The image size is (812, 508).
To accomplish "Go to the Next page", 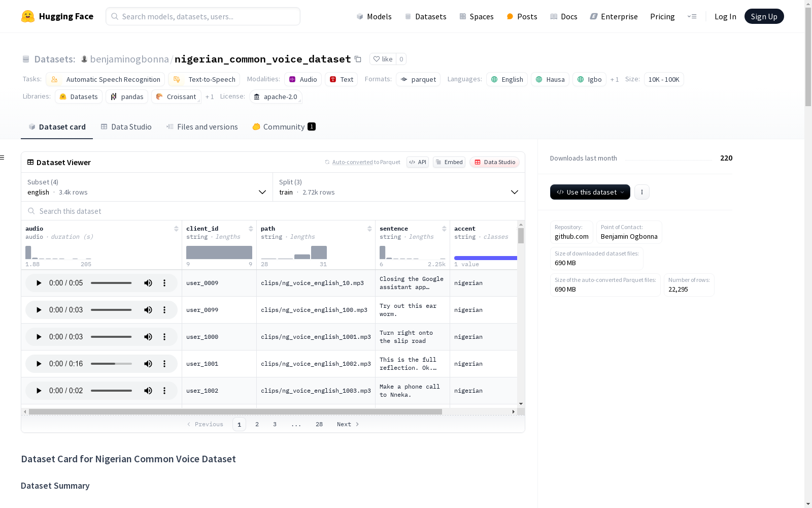I will [348, 424].
